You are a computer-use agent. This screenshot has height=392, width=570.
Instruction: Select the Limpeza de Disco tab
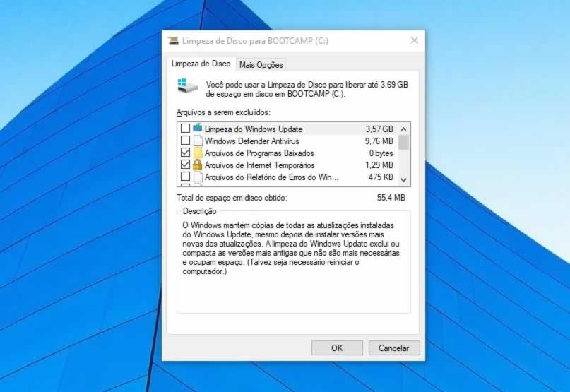201,64
